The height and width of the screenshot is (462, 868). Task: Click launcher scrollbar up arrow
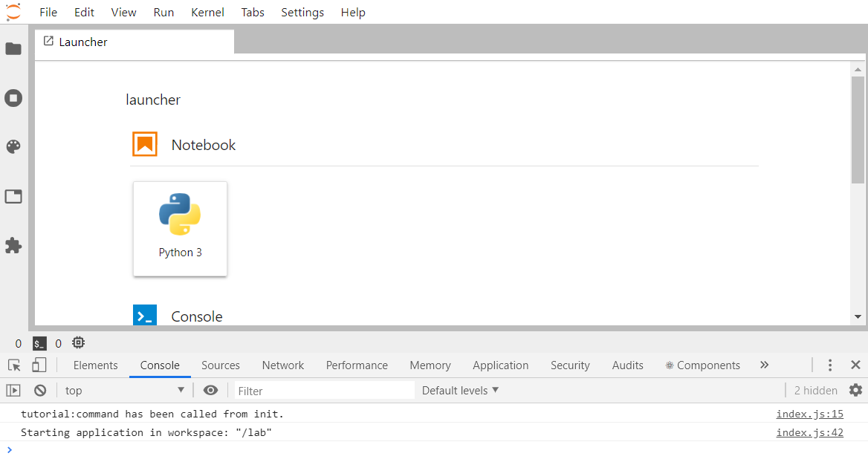click(x=858, y=69)
